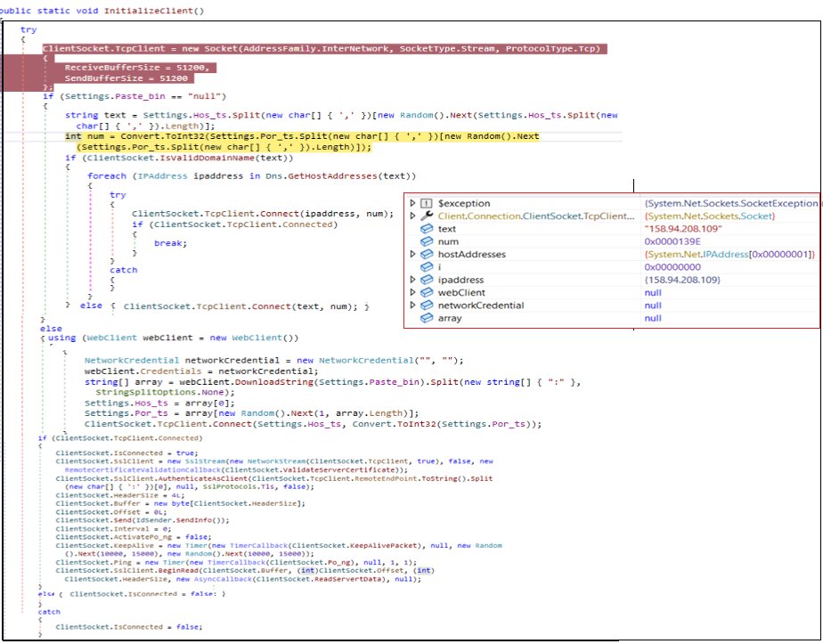The image size is (823, 644).
Task: Click the cube icon beside hostAddresses
Action: click(x=427, y=254)
